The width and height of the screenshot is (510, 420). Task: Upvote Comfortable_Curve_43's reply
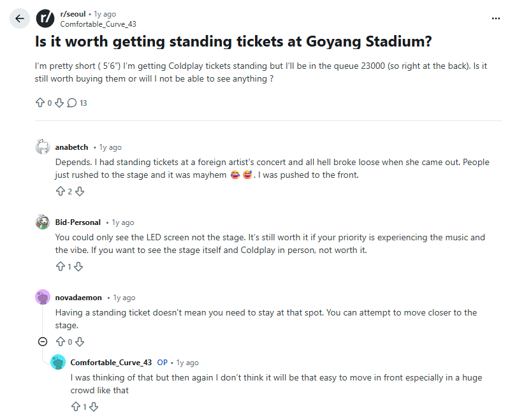[75, 406]
